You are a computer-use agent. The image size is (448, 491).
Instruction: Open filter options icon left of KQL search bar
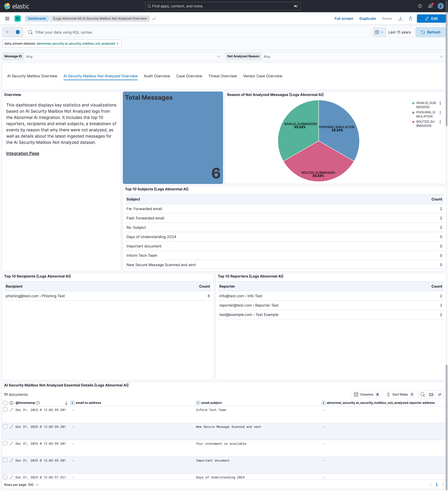click(x=7, y=32)
